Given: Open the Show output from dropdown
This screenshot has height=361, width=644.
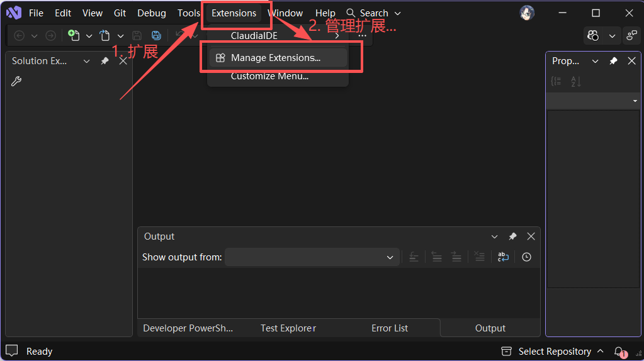Looking at the screenshot, I should click(312, 257).
